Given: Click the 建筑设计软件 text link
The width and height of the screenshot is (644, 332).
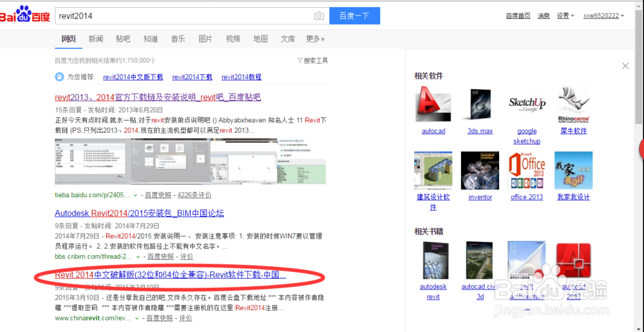Looking at the screenshot, I should (433, 202).
